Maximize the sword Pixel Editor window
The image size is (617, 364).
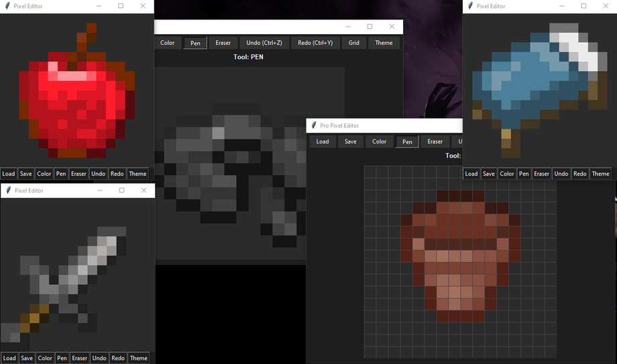122,190
